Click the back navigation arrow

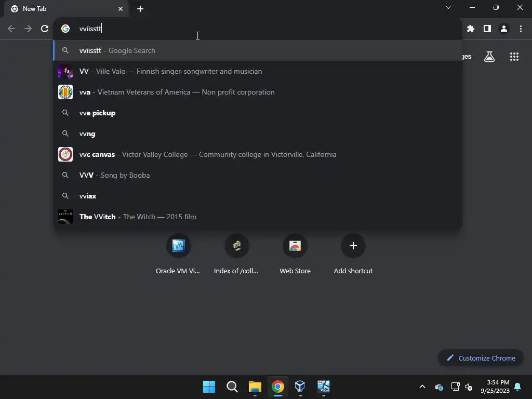(11, 29)
